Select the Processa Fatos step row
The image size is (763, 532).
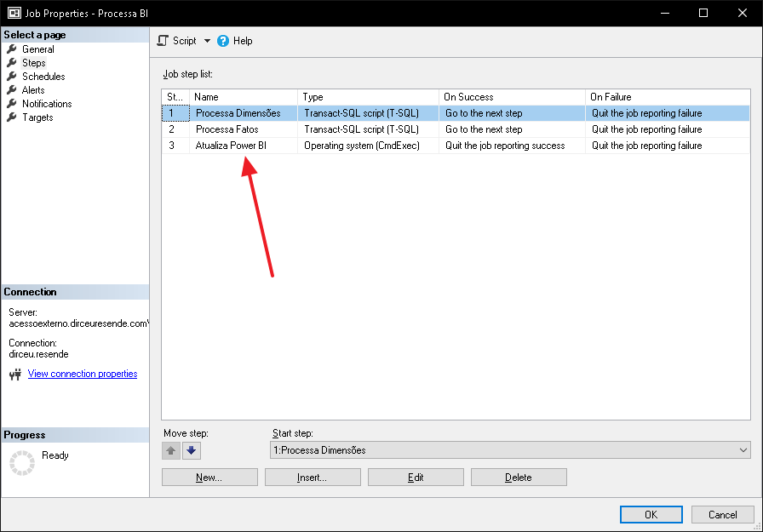point(456,129)
